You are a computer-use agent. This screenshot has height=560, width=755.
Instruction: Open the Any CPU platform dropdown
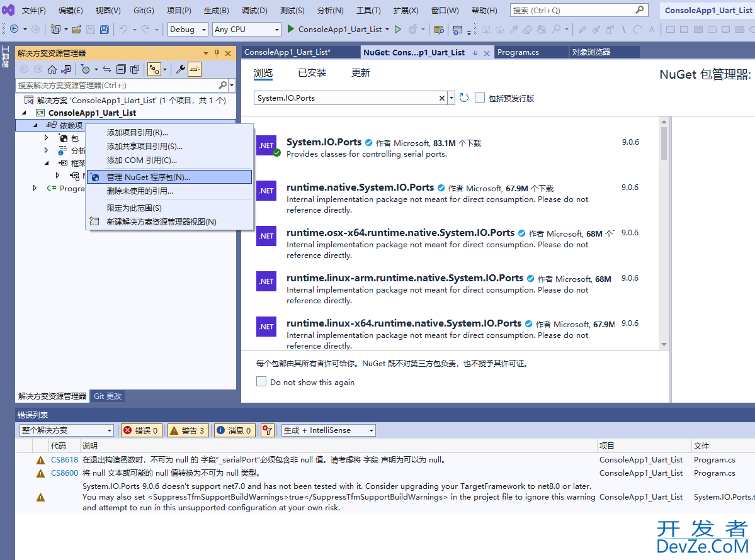[x=247, y=30]
